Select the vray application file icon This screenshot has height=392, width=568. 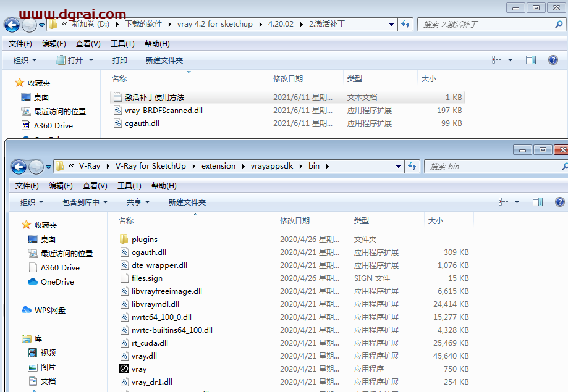[124, 369]
